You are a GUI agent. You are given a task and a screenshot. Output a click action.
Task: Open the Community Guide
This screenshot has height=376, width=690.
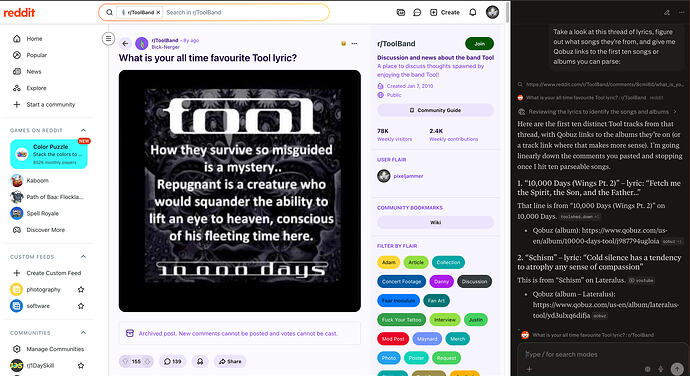pos(435,110)
